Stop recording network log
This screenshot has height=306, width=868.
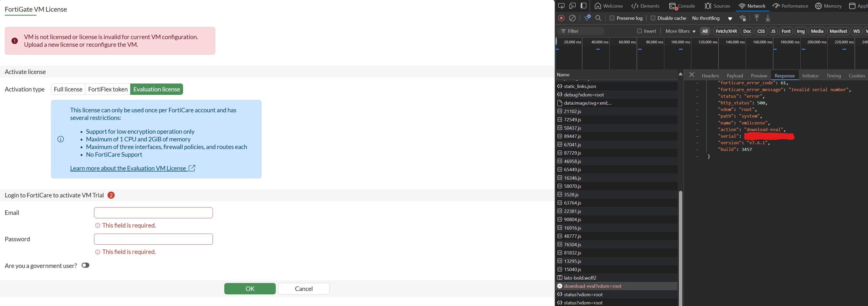561,18
